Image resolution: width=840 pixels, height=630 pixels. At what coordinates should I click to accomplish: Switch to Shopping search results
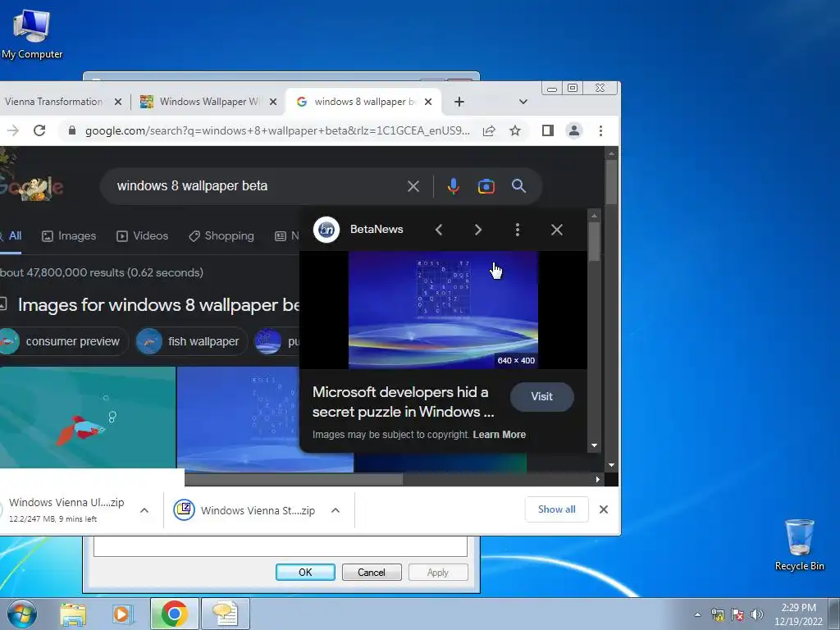(221, 235)
